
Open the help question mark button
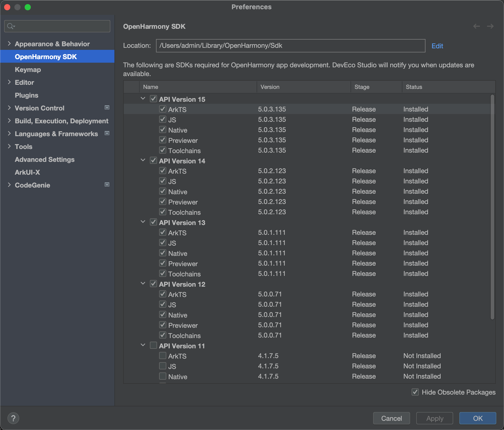[13, 418]
